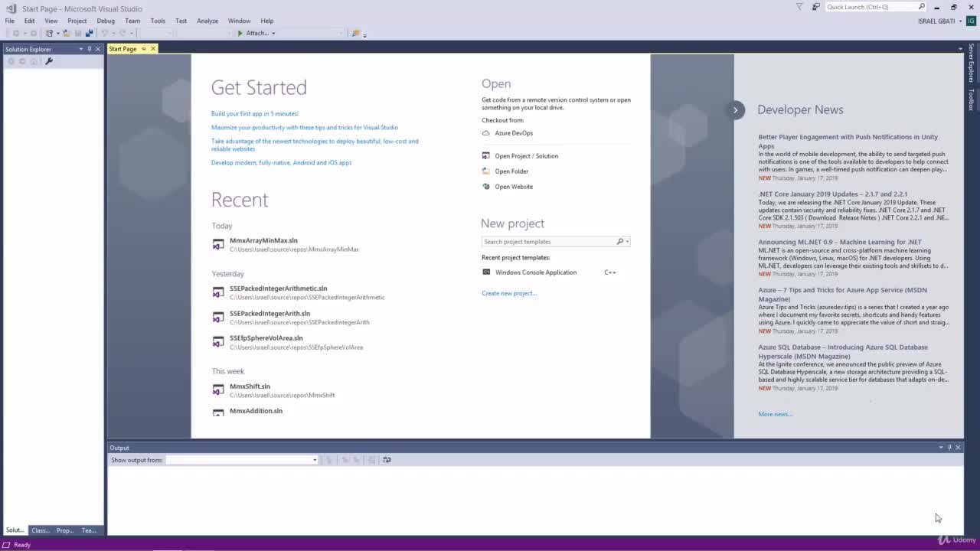Open the File menu
The width and height of the screenshot is (980, 551).
pos(10,21)
